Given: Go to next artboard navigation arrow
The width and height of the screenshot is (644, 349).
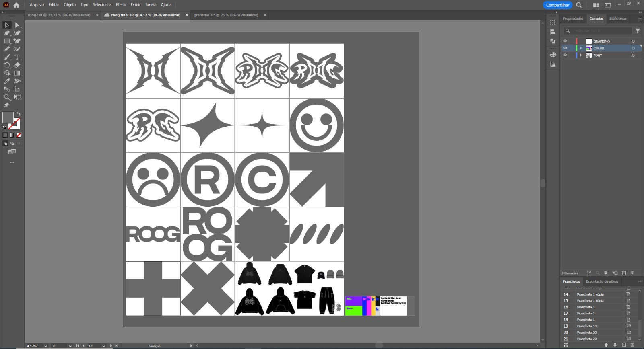Looking at the screenshot, I should (111, 346).
